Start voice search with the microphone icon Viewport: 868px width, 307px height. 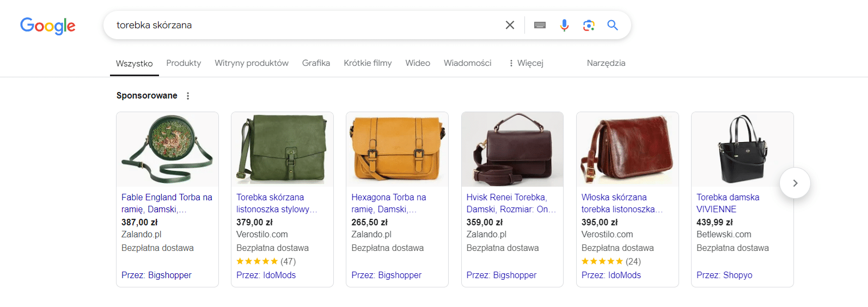click(564, 25)
